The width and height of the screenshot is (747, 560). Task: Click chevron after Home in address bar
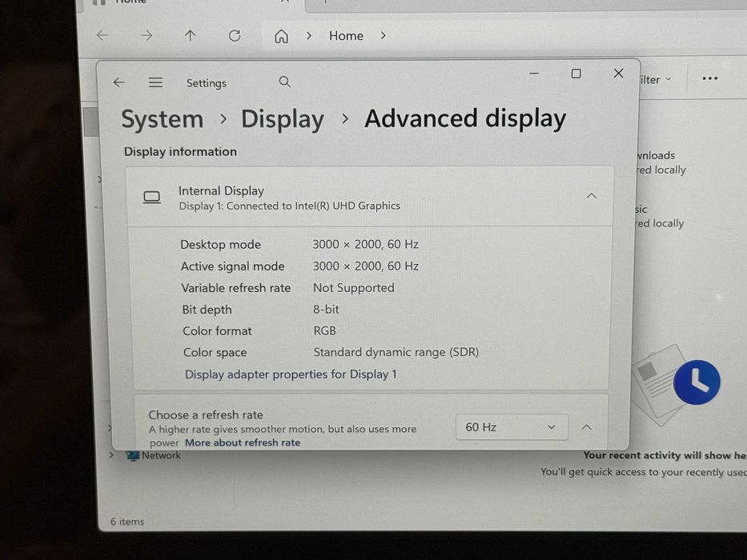pyautogui.click(x=383, y=36)
